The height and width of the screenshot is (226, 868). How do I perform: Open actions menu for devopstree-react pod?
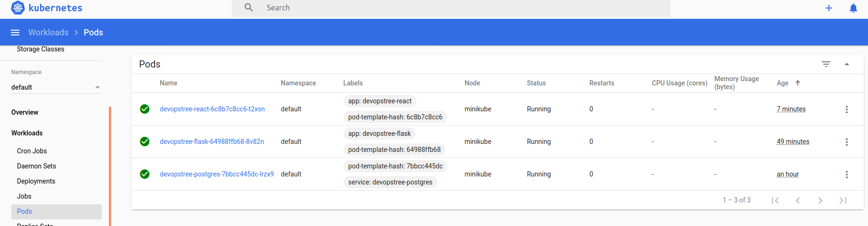pos(847,109)
